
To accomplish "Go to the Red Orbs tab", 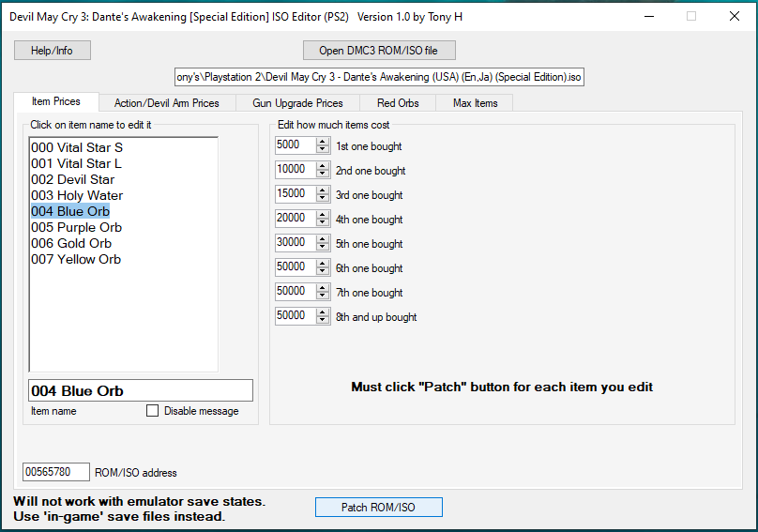I will 398,103.
